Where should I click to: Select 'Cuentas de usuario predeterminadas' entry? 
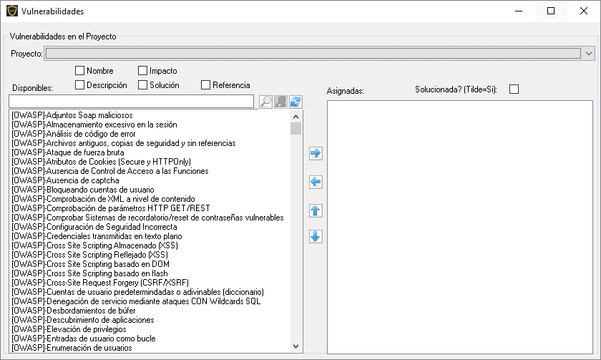pyautogui.click(x=138, y=292)
